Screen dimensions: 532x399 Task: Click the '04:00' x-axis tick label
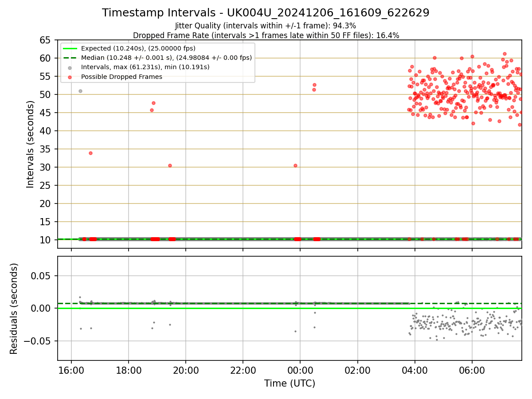pos(415,370)
